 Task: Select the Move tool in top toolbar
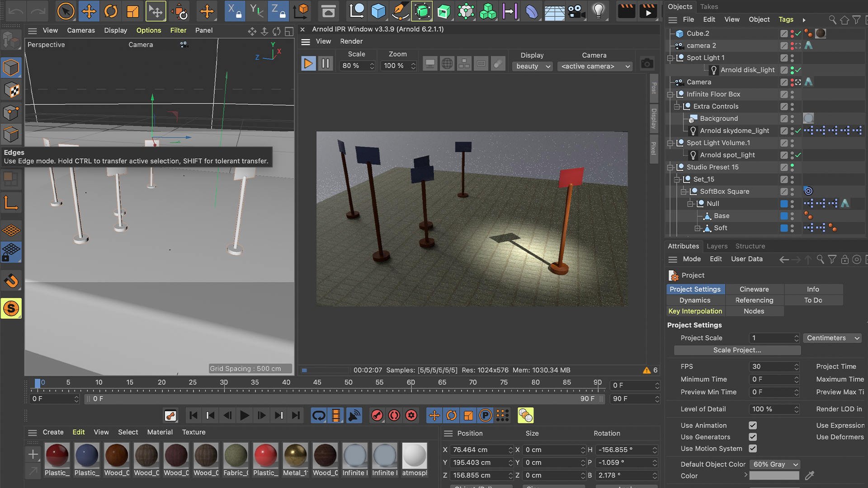(89, 11)
